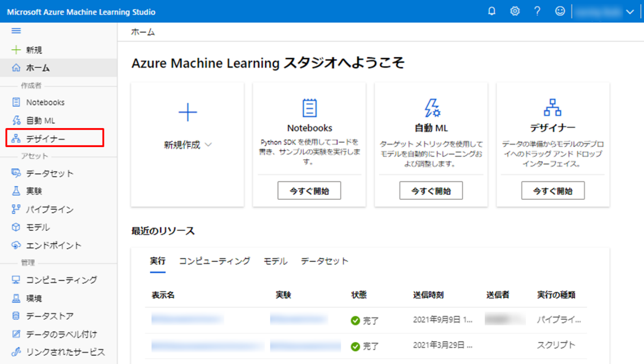
Task: Open データストア label in sidebar
Action: click(x=50, y=316)
